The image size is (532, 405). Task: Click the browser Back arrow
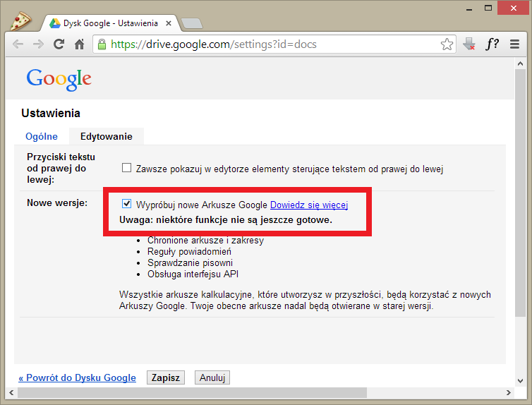click(x=18, y=44)
